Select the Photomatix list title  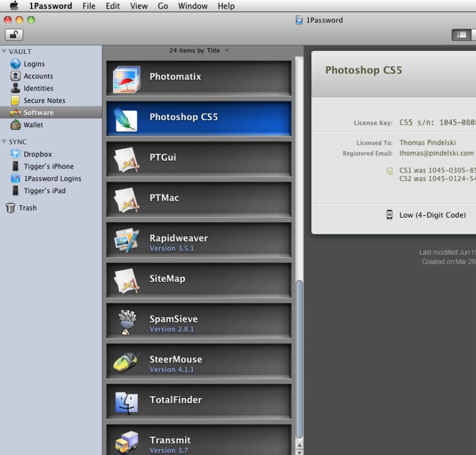(x=175, y=77)
